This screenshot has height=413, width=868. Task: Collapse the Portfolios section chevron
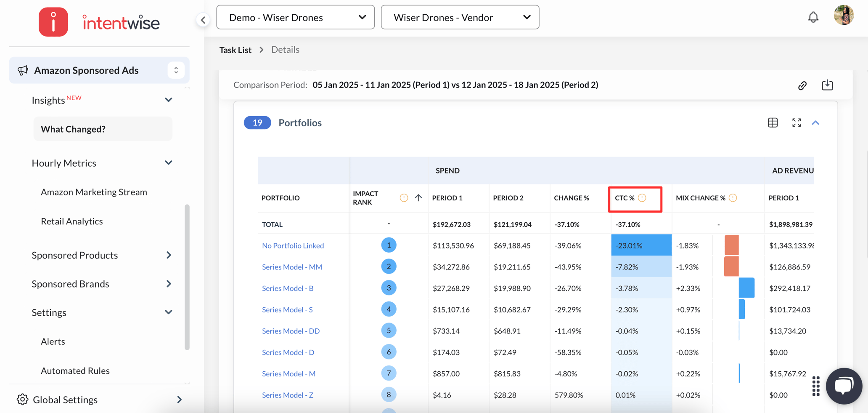pos(815,123)
